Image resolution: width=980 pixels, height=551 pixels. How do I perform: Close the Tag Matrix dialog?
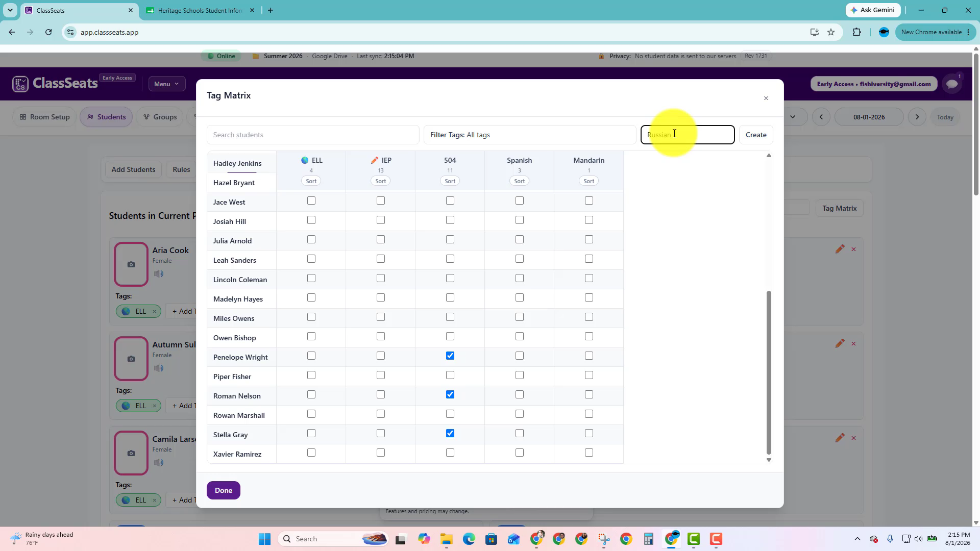[766, 98]
